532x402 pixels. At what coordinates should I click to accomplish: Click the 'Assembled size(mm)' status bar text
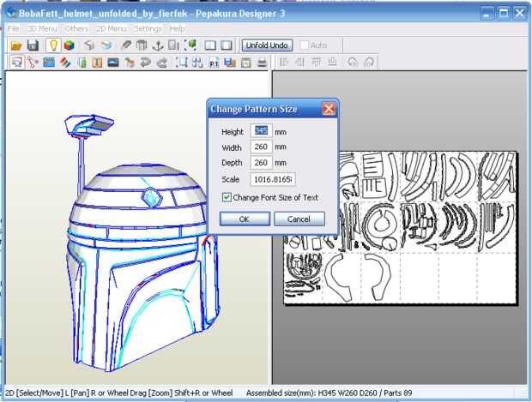tap(329, 393)
